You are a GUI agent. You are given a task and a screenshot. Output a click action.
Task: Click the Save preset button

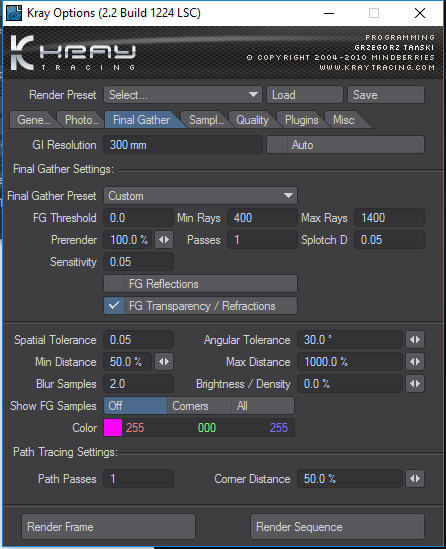(386, 95)
